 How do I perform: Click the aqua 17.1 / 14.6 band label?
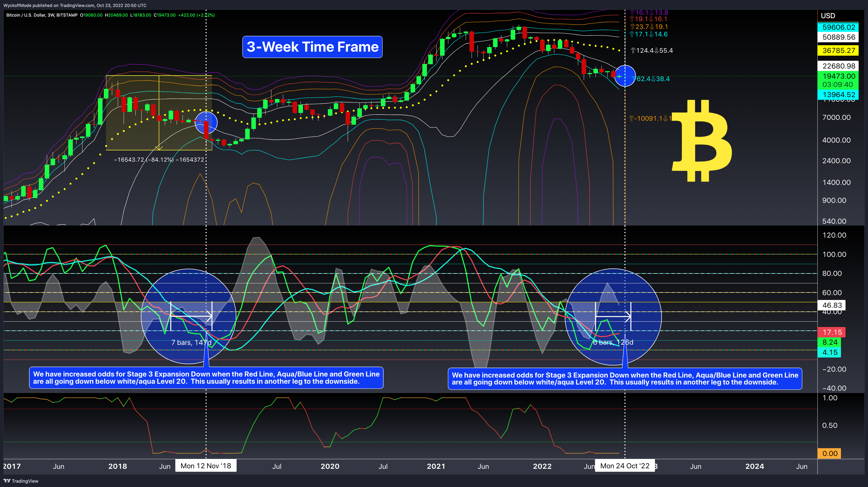648,34
